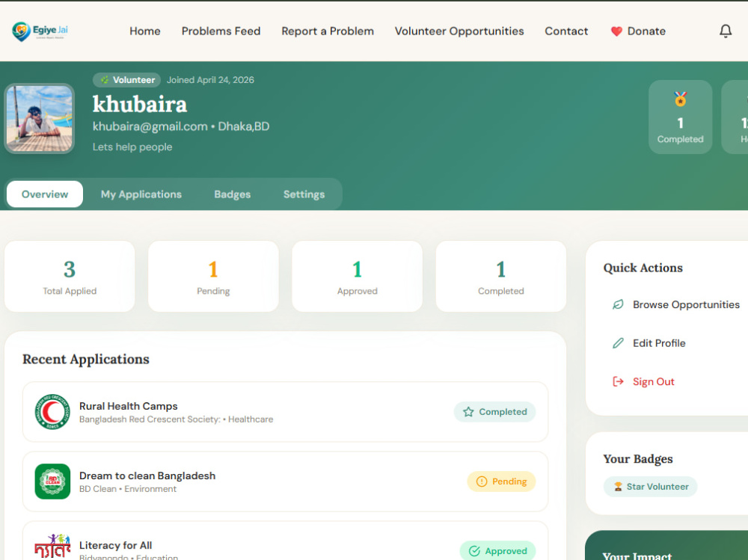
Task: Click Recent Applications heading
Action: (86, 359)
